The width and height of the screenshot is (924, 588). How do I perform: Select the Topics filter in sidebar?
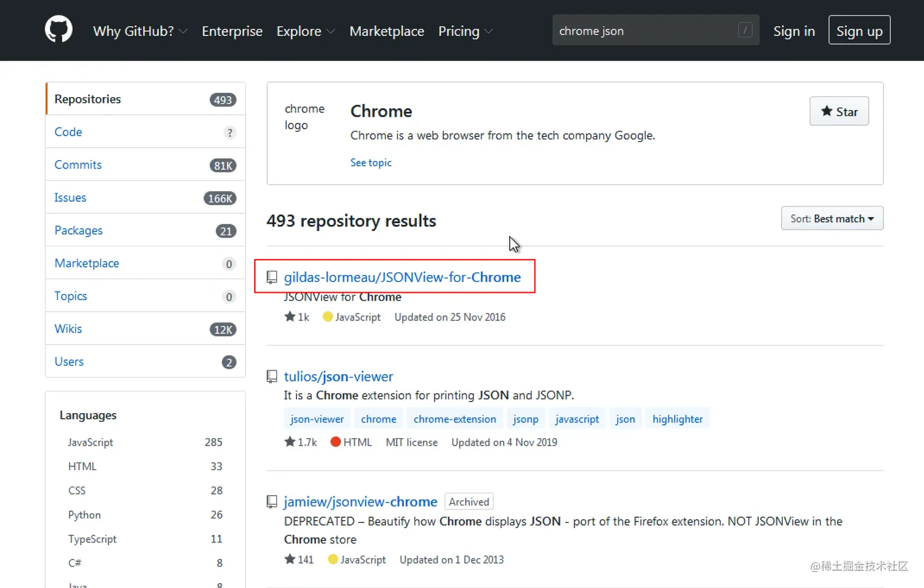pyautogui.click(x=145, y=296)
